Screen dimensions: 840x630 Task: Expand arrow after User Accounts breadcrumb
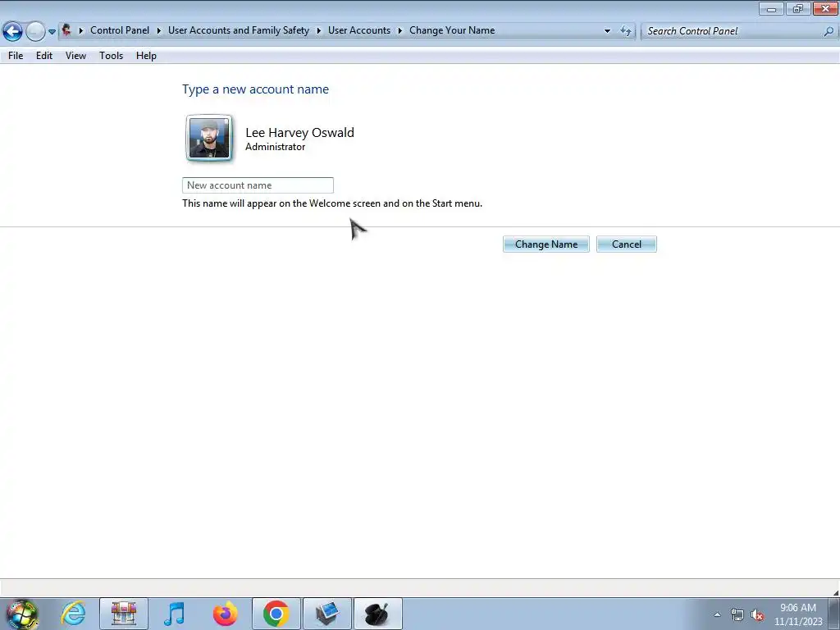[x=399, y=30]
